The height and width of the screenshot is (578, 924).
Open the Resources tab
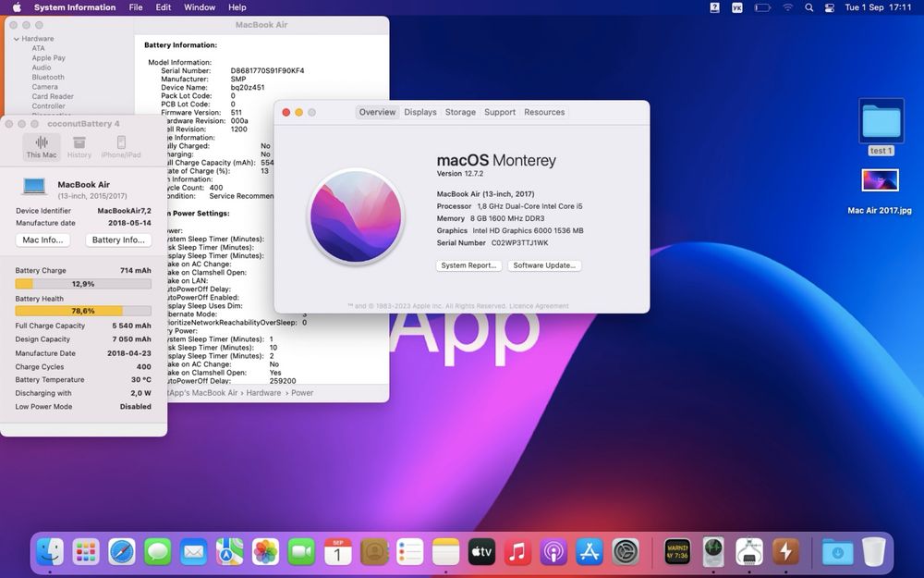click(x=544, y=112)
